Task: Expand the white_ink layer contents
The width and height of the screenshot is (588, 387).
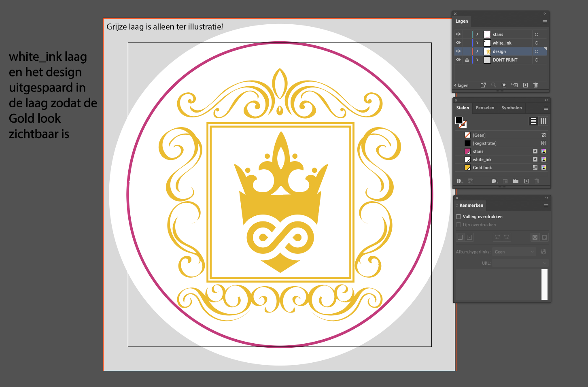Action: pyautogui.click(x=478, y=43)
